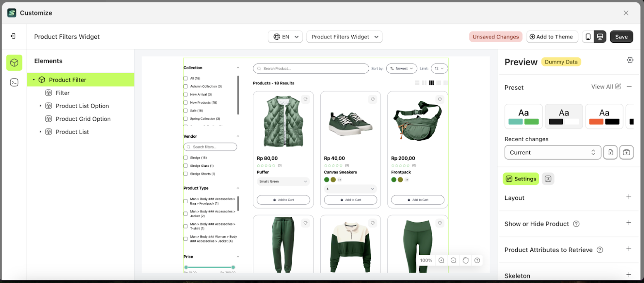
Task: Open preview settings gear icon
Action: pos(630,60)
